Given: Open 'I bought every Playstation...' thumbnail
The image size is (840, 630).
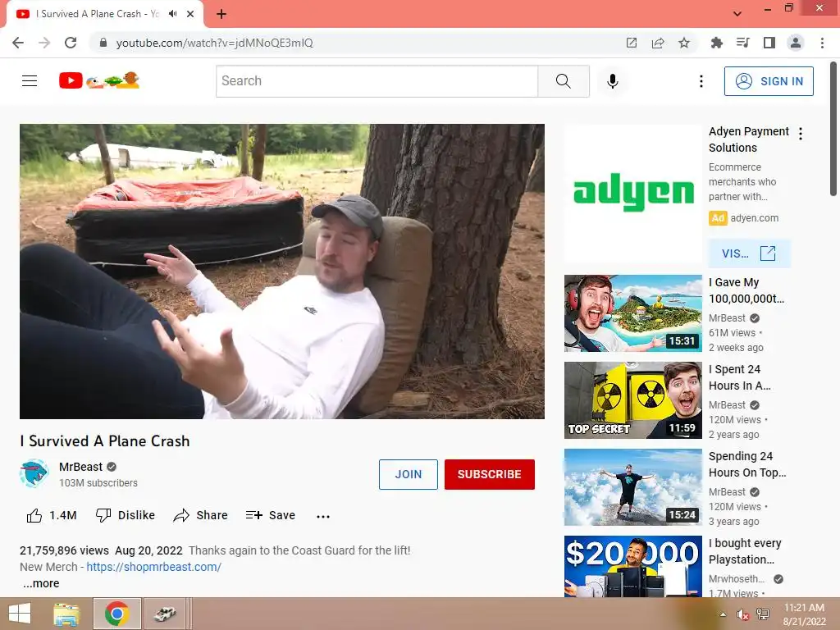Looking at the screenshot, I should coord(633,566).
